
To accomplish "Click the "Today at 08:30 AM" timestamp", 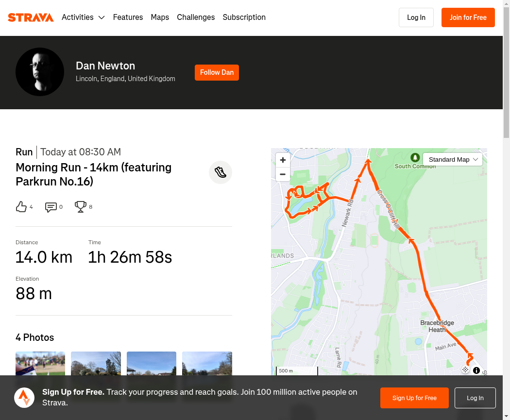I will [81, 152].
